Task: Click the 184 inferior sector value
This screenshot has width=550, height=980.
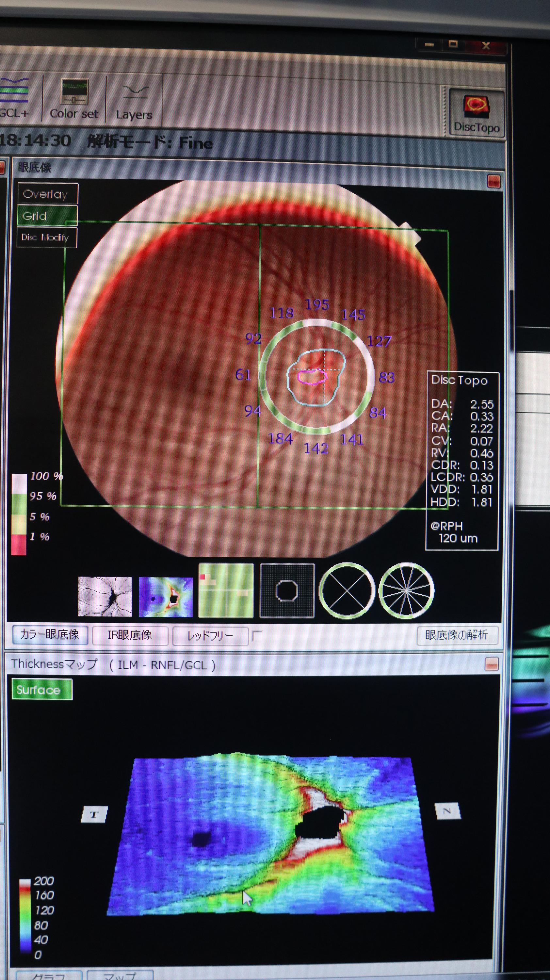Action: (280, 439)
